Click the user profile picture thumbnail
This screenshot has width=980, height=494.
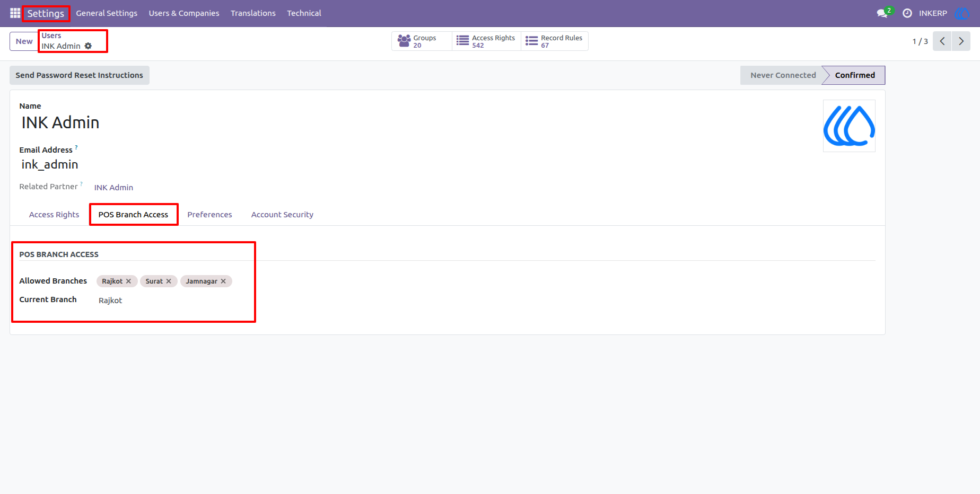pos(849,126)
